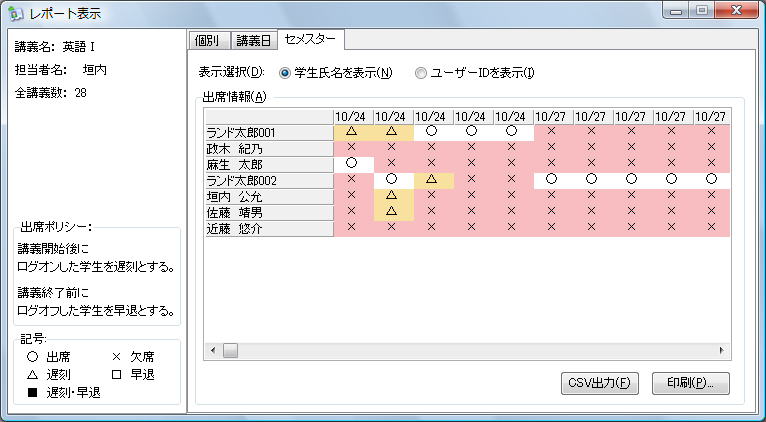Open the セメスター tab
766x422 pixels.
point(311,40)
